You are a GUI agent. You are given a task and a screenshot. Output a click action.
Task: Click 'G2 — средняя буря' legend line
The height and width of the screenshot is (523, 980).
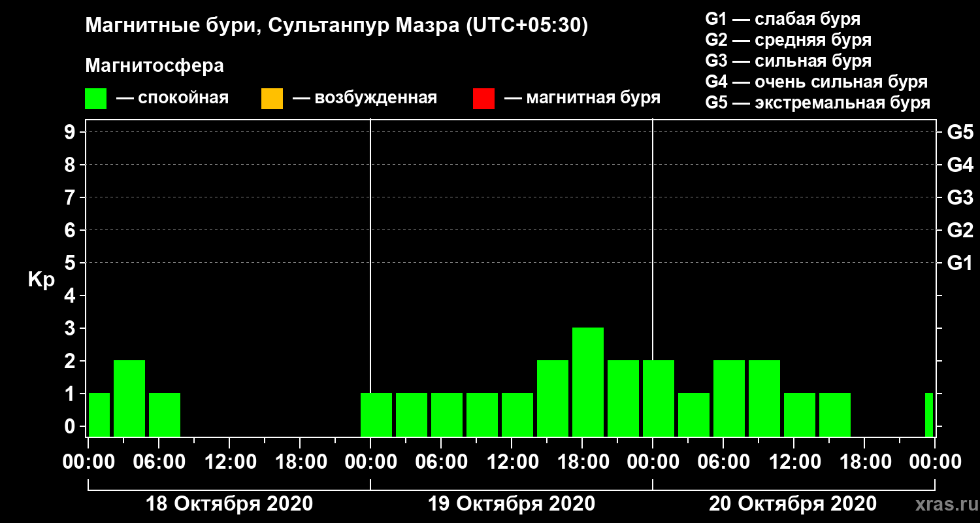pos(788,40)
